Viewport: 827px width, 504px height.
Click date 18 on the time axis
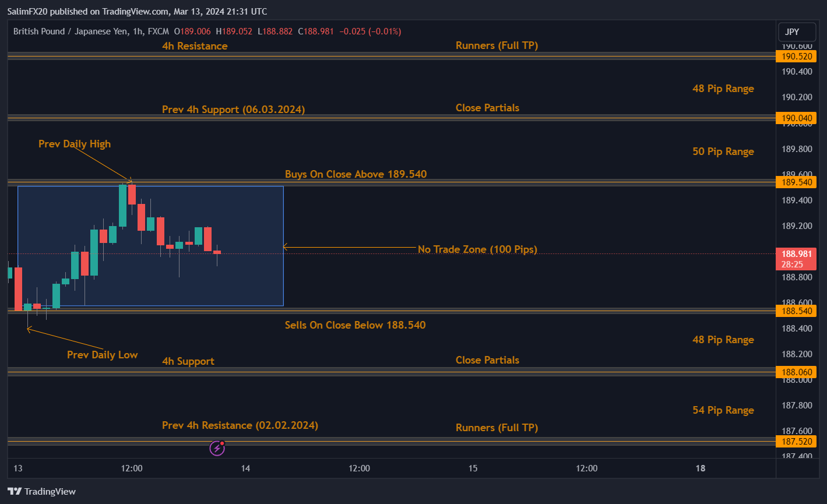[700, 468]
